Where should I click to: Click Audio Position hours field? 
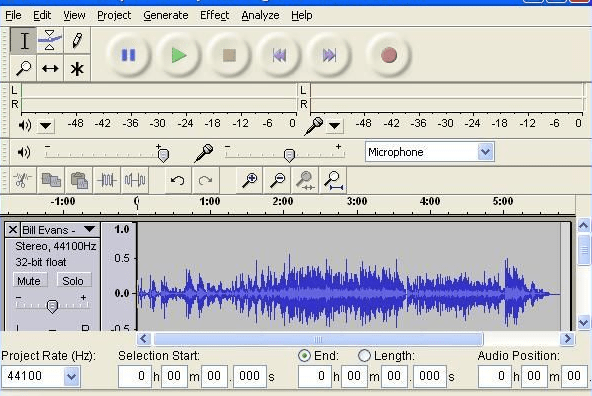click(x=494, y=376)
